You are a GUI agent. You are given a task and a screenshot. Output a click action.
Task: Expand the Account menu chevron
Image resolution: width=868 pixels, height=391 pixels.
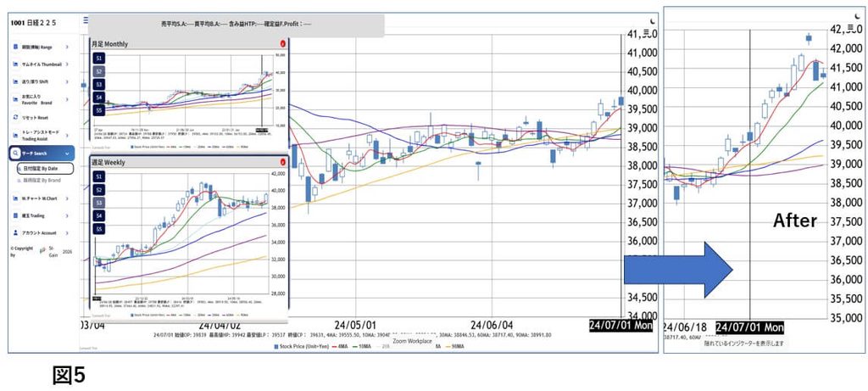(x=67, y=233)
